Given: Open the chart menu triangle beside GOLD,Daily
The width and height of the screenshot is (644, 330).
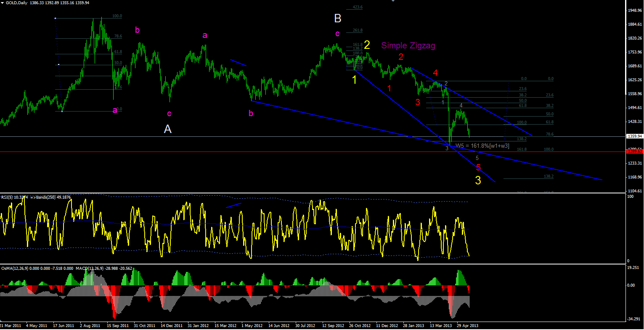Looking at the screenshot, I should (3, 3).
